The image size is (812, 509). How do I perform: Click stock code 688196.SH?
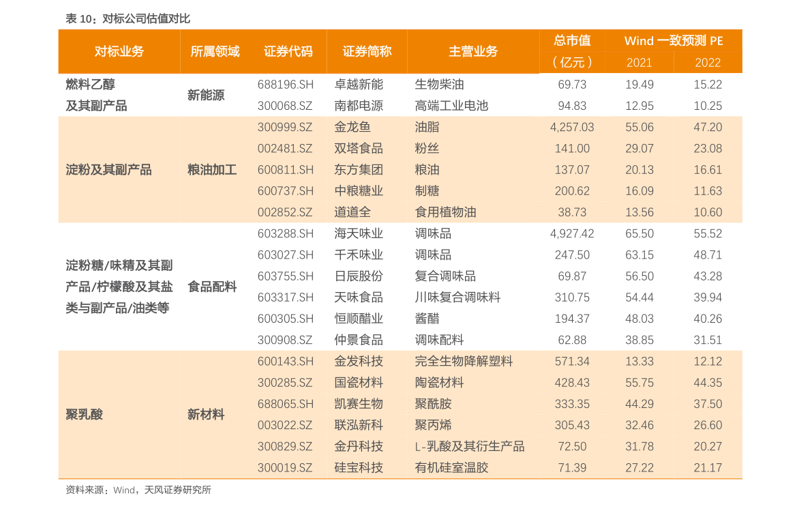click(286, 85)
